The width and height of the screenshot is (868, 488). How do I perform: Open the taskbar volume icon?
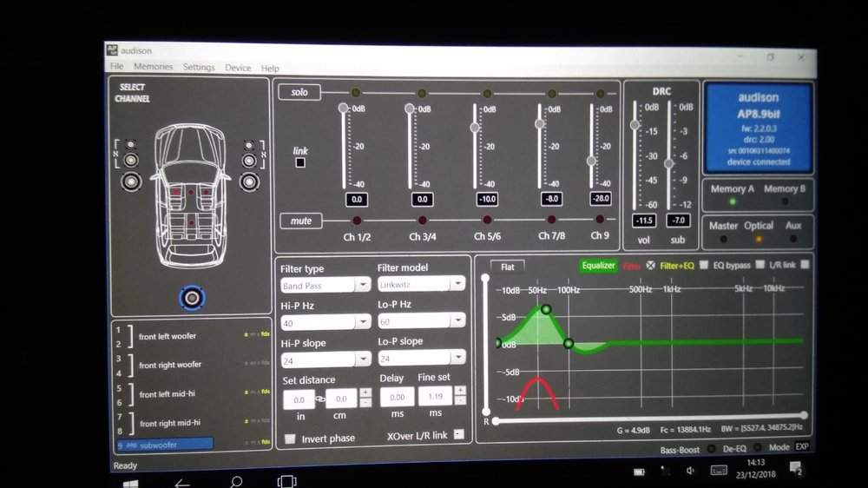click(x=690, y=471)
